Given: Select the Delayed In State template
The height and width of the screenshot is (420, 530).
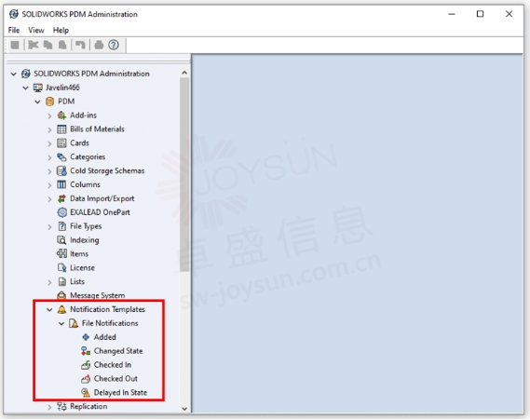Looking at the screenshot, I should point(120,393).
